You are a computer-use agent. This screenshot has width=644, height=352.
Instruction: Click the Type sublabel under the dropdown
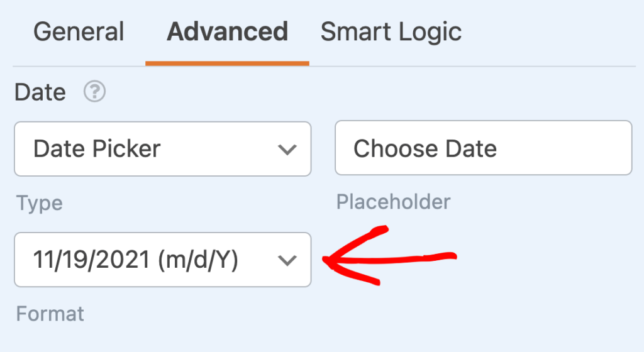(40, 204)
